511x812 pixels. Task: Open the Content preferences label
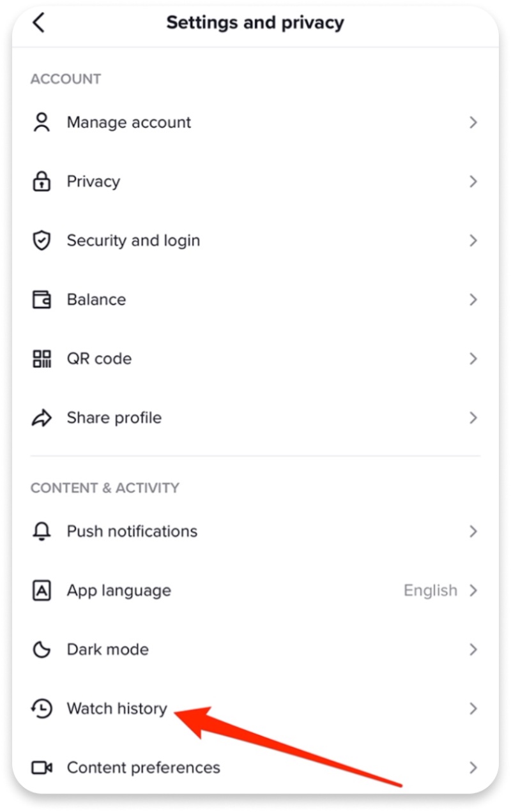(143, 767)
